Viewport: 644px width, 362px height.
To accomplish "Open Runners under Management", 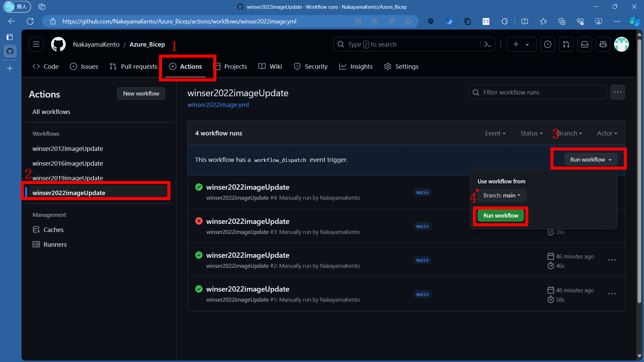I will [55, 244].
